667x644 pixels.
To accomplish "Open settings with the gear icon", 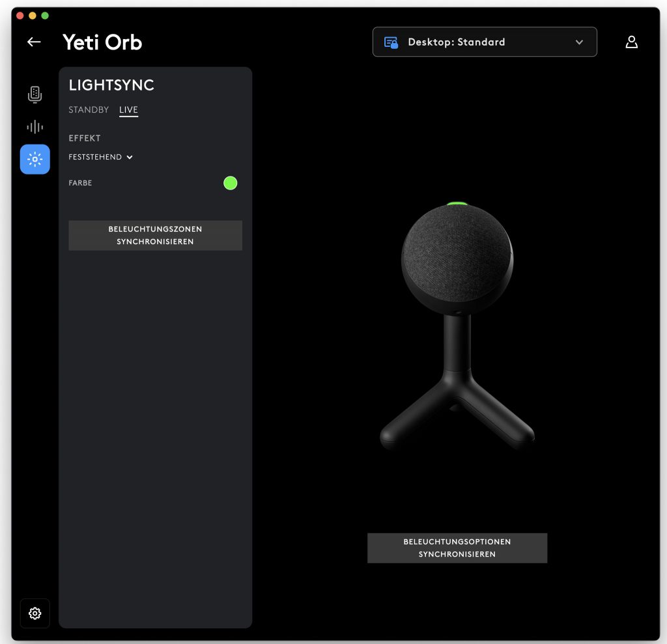I will coord(35,613).
